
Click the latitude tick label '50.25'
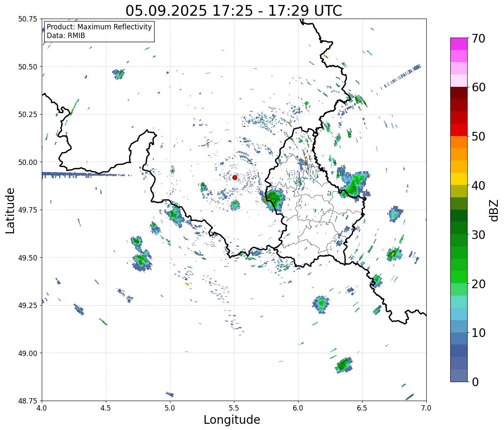(x=28, y=115)
